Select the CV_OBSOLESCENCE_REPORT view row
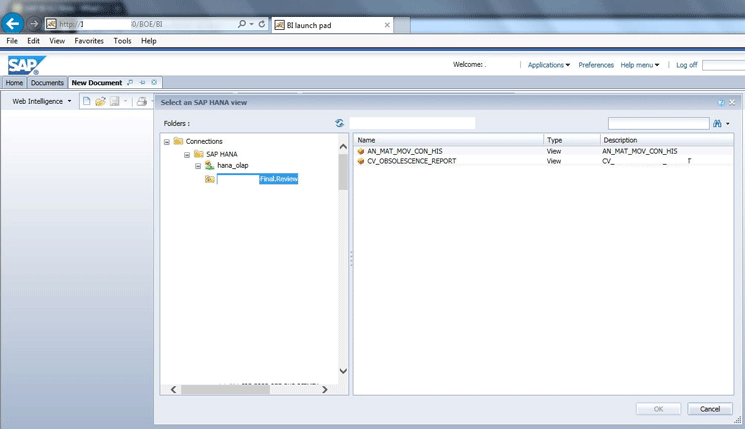This screenshot has width=745, height=429. (x=543, y=161)
